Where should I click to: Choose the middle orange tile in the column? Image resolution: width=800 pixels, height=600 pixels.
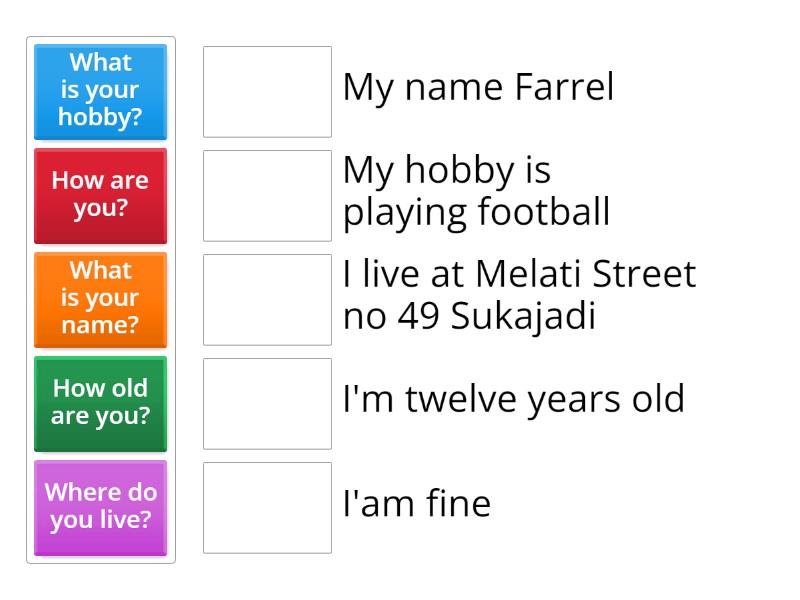[100, 300]
